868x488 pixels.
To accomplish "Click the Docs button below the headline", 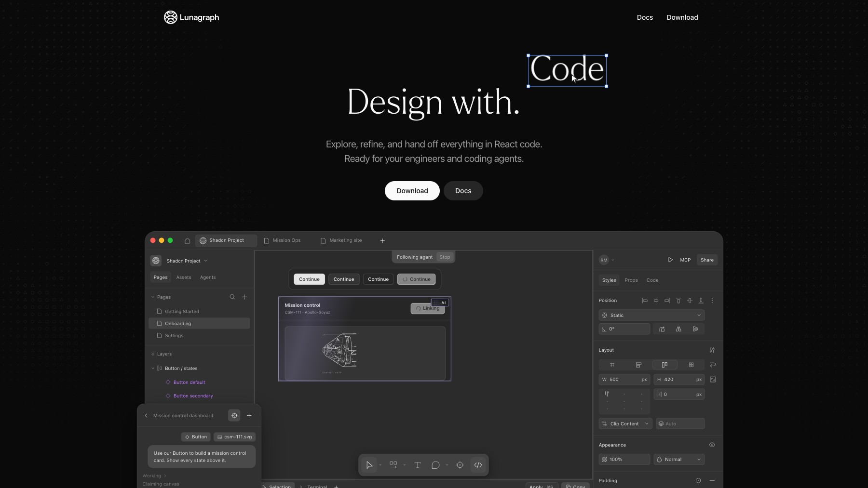I will [x=463, y=191].
